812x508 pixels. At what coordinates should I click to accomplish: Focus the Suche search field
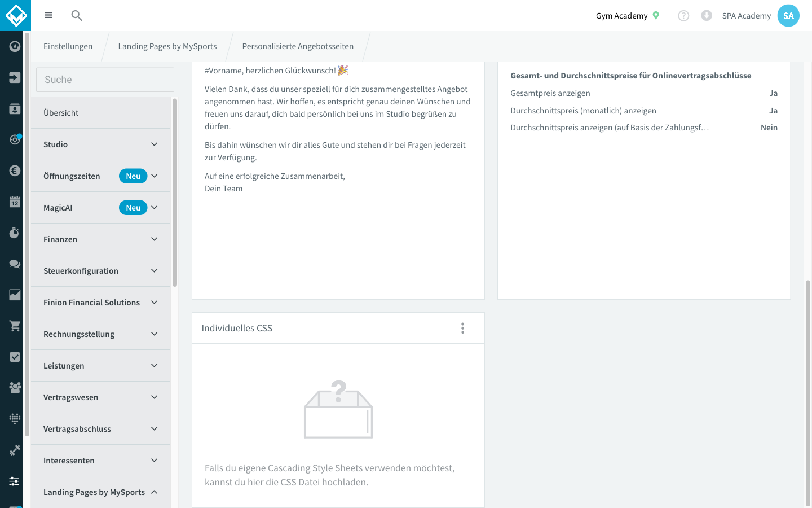(x=105, y=80)
